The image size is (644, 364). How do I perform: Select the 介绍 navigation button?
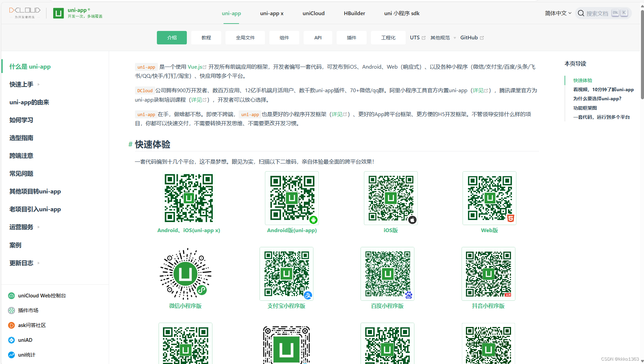tap(172, 38)
